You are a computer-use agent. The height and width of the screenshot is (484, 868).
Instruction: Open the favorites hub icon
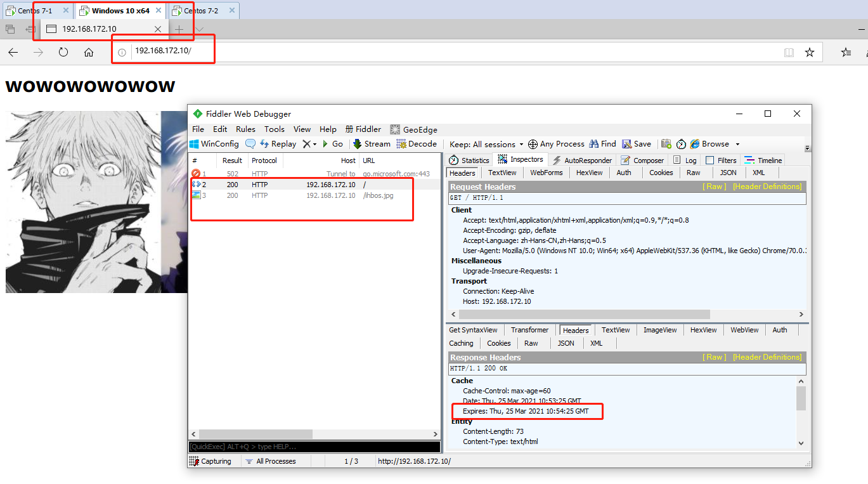pos(846,53)
